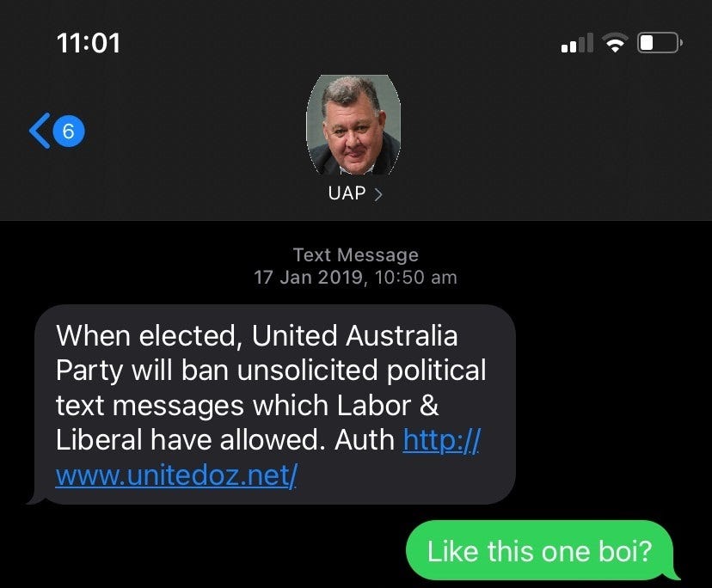The width and height of the screenshot is (712, 588).
Task: Open the http:// link in message
Action: tap(441, 440)
